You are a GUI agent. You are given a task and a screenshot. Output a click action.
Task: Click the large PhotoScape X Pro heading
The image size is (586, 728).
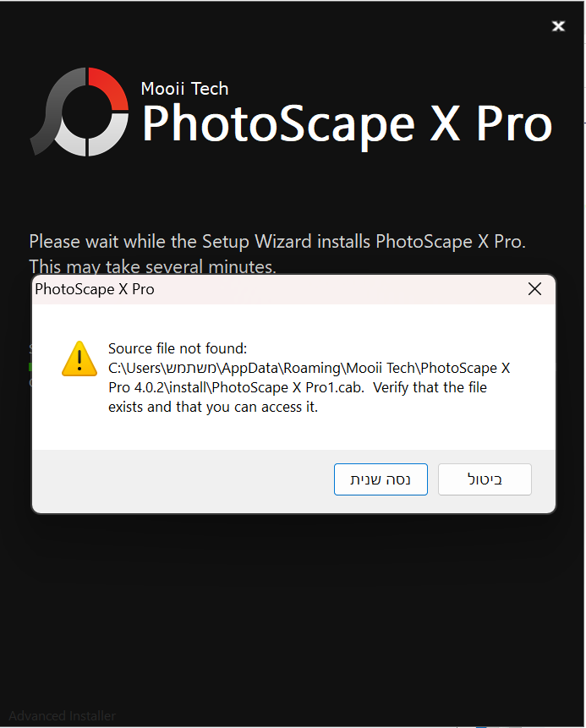347,123
